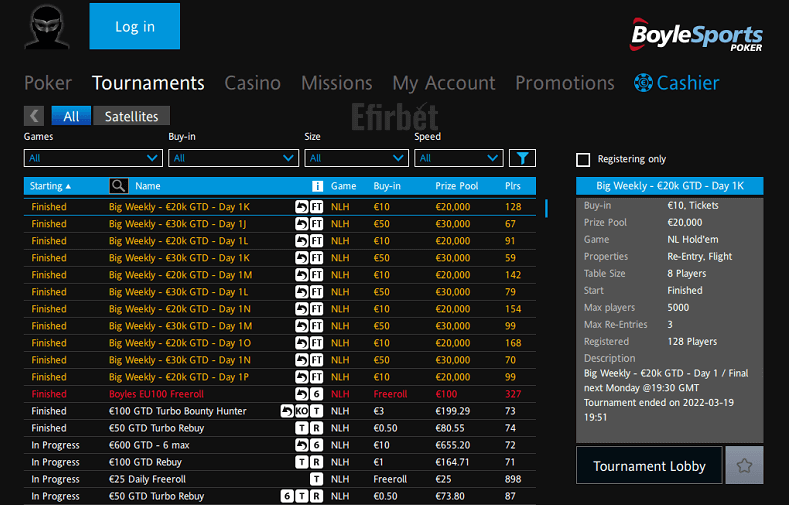Open the Size filter dropdown

(356, 158)
